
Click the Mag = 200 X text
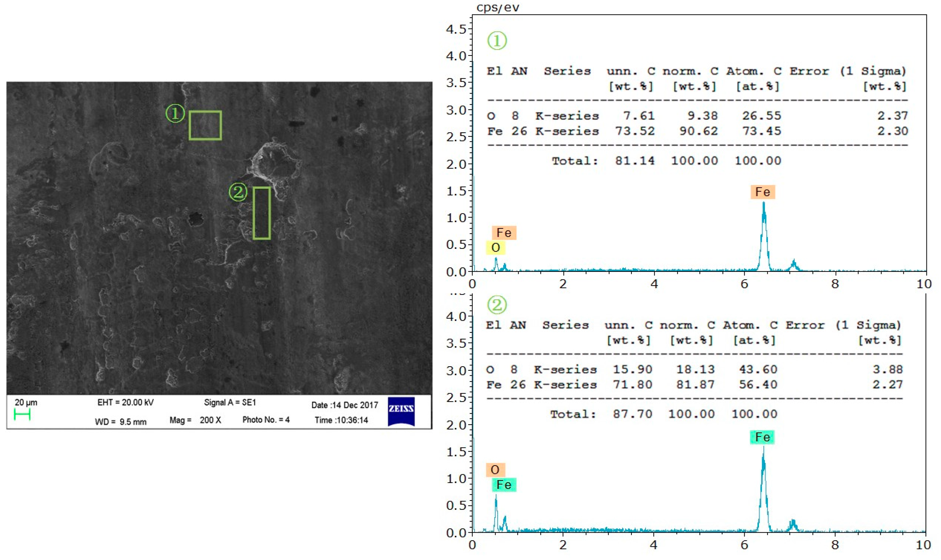coord(195,420)
